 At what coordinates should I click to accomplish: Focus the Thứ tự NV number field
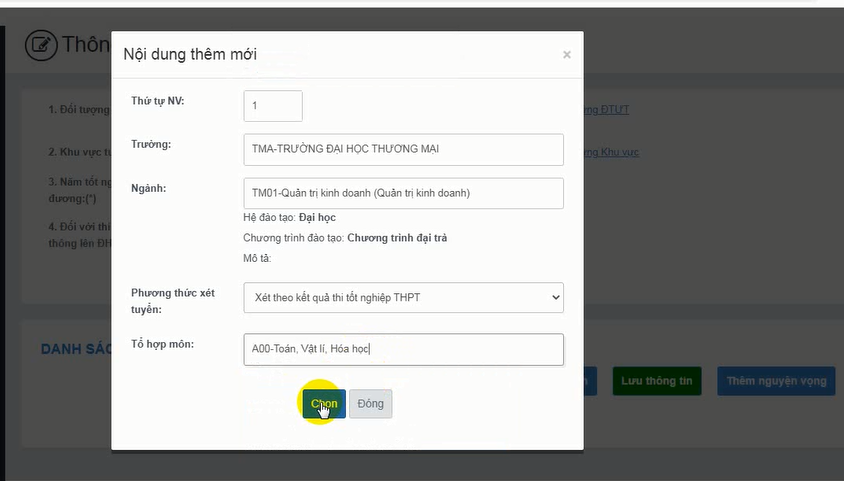272,105
